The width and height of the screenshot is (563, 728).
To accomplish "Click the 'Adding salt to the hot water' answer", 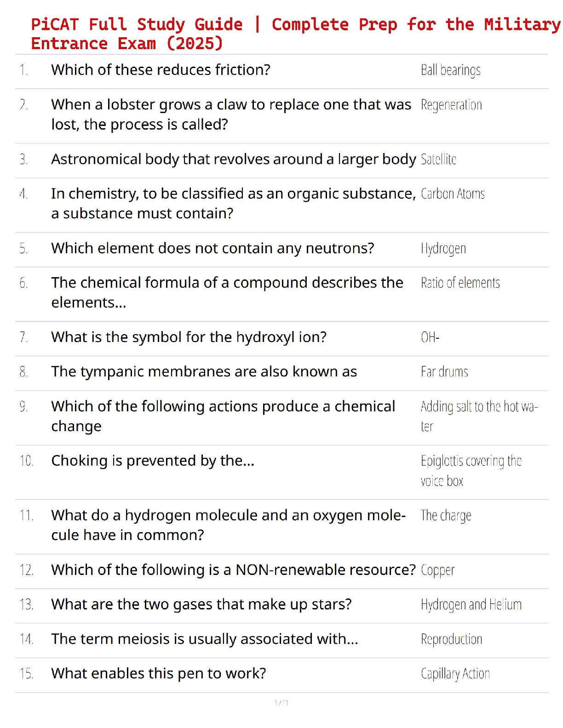I will [479, 416].
